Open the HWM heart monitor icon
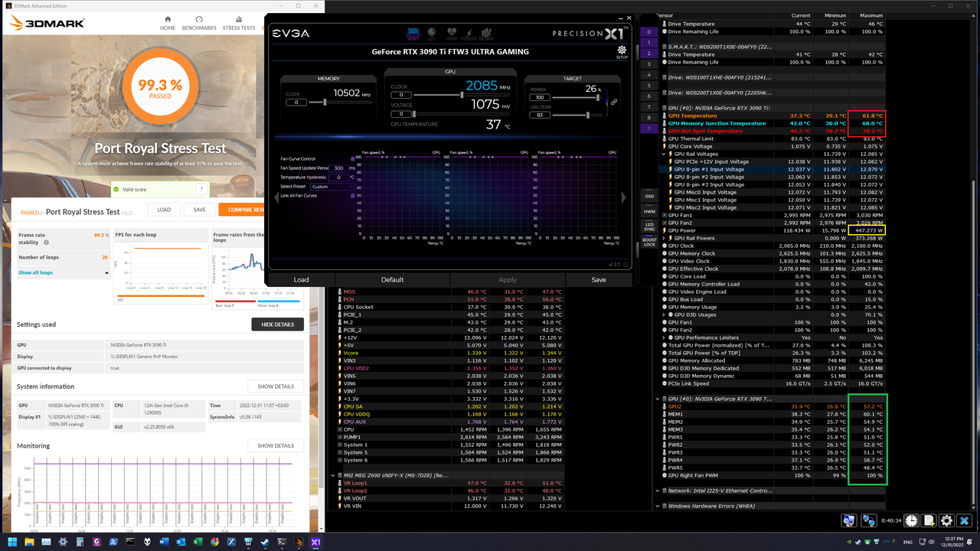 (452, 34)
